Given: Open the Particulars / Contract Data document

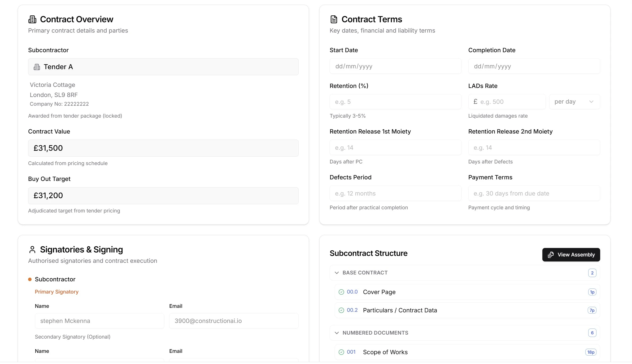Looking at the screenshot, I should [400, 310].
